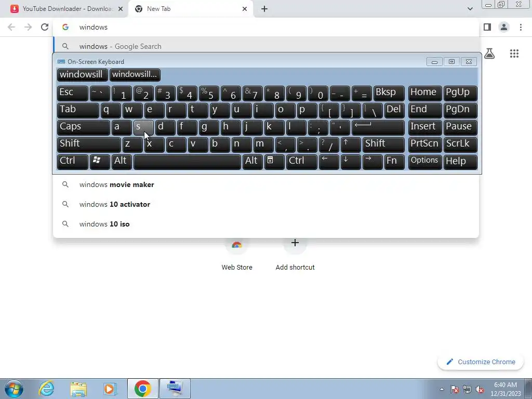Image resolution: width=532 pixels, height=399 pixels.
Task: Choose 'windows 10 iso' suggestion
Action: 266,224
